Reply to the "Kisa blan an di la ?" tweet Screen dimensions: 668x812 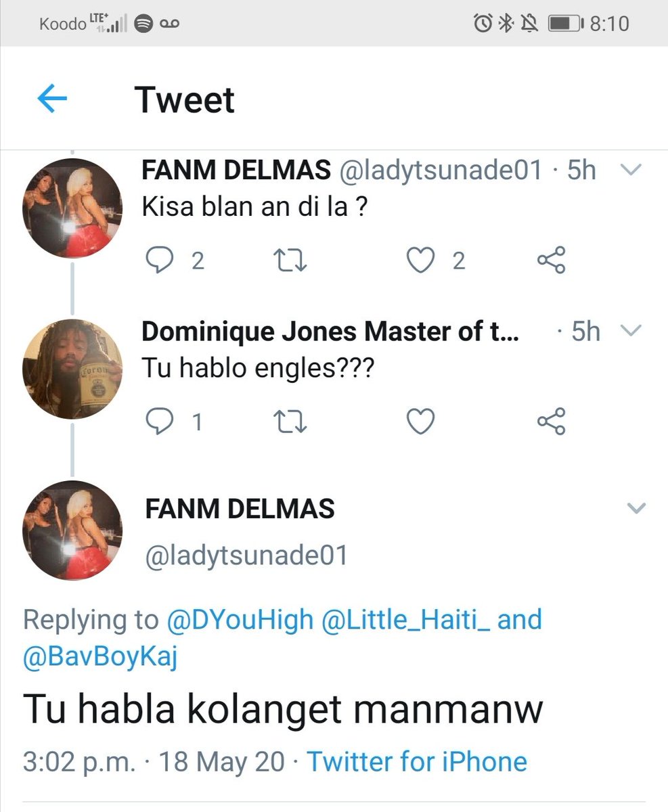(x=160, y=261)
